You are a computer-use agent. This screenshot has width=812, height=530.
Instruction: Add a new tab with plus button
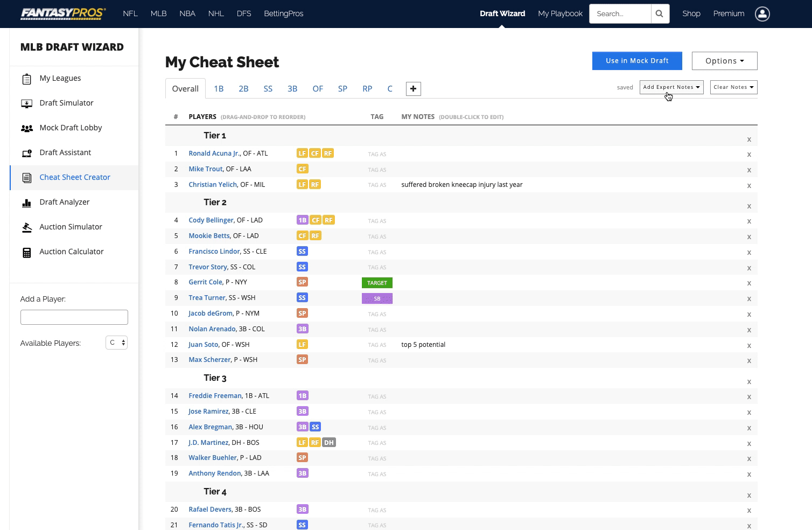[x=413, y=89]
